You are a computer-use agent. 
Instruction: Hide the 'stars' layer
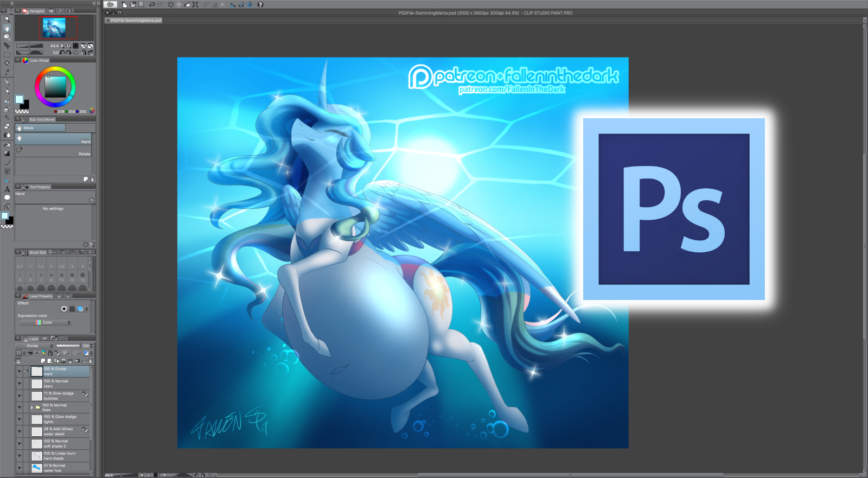19,384
